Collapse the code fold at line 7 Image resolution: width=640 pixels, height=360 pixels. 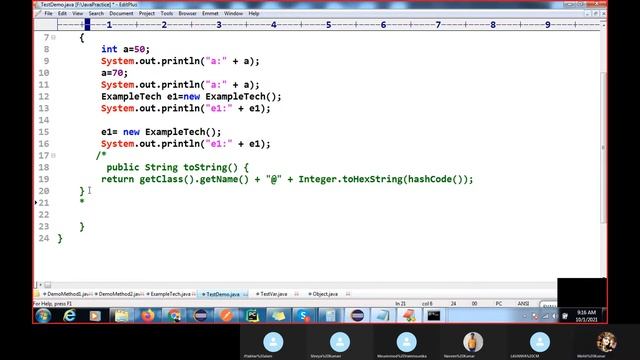(53, 38)
